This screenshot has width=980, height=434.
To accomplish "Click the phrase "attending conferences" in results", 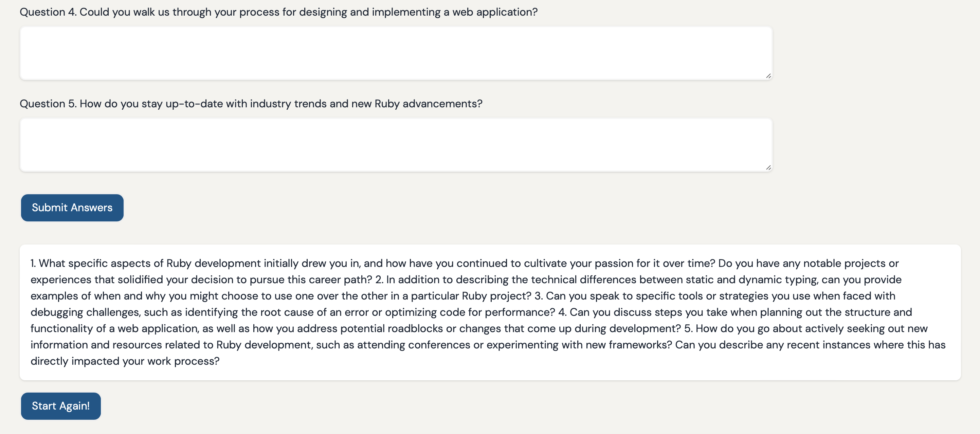I will tap(414, 345).
